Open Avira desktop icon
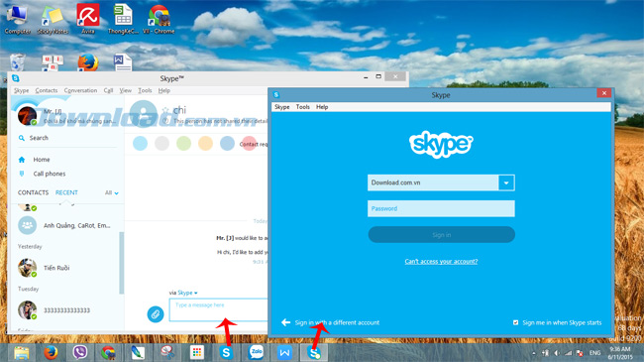Image resolution: width=644 pixels, height=362 pixels. (88, 19)
